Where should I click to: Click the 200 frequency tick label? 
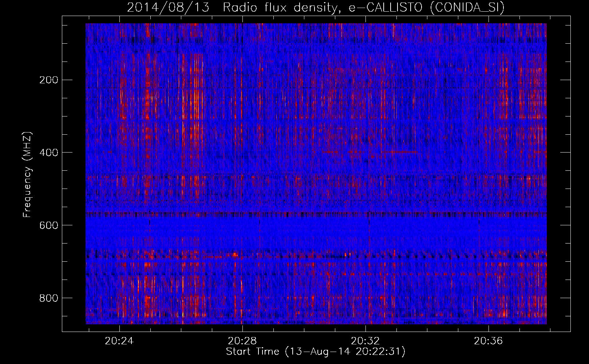[x=49, y=80]
